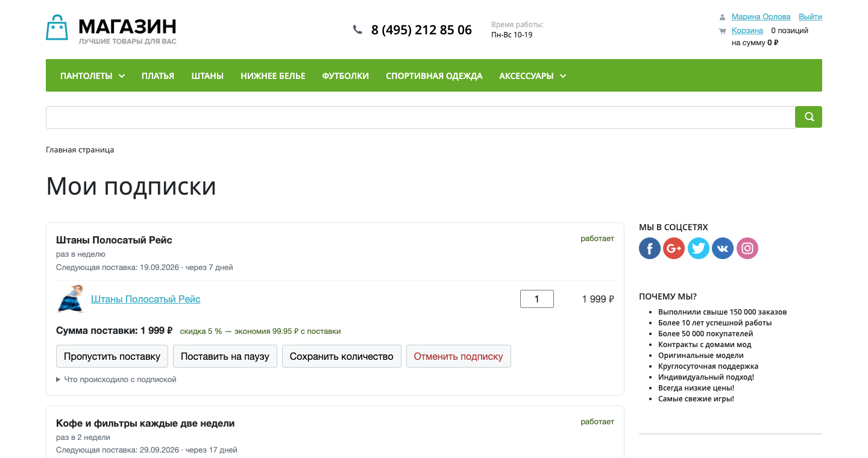Open the Twitter social icon
This screenshot has width=868, height=458.
[699, 248]
